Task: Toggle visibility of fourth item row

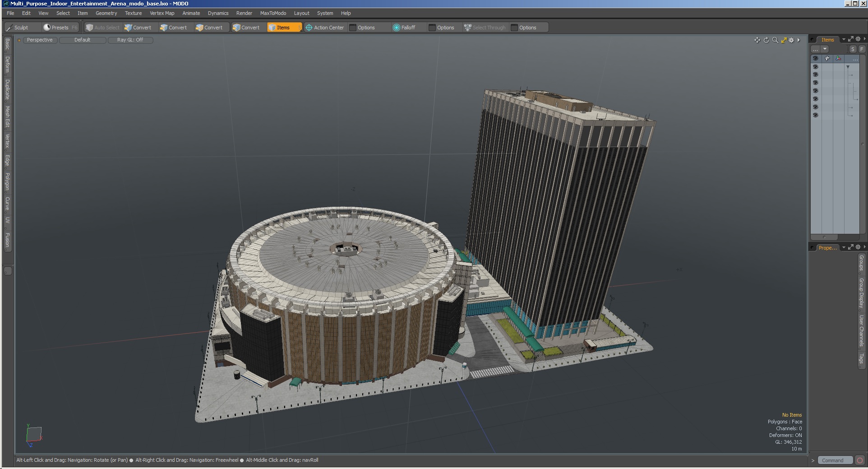Action: coord(815,91)
